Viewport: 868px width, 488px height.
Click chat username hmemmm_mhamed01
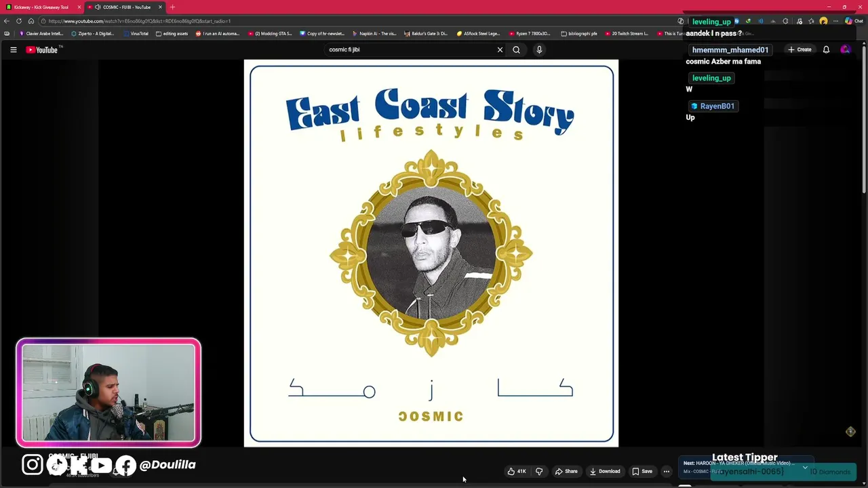pos(730,49)
